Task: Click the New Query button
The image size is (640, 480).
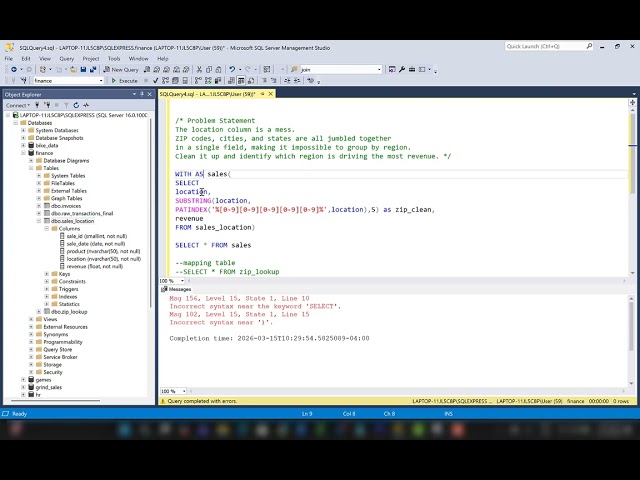Action: 121,69
